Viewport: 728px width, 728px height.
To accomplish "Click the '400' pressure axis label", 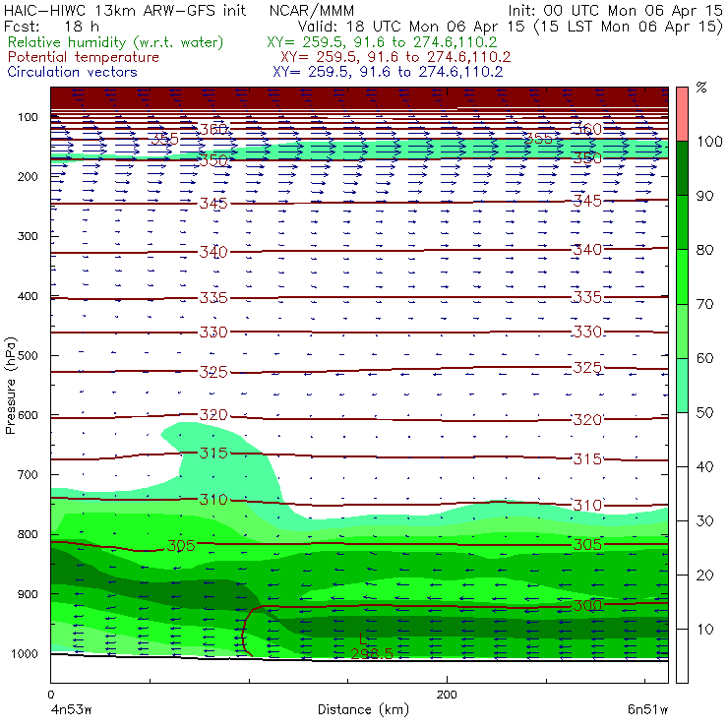I will click(x=28, y=296).
